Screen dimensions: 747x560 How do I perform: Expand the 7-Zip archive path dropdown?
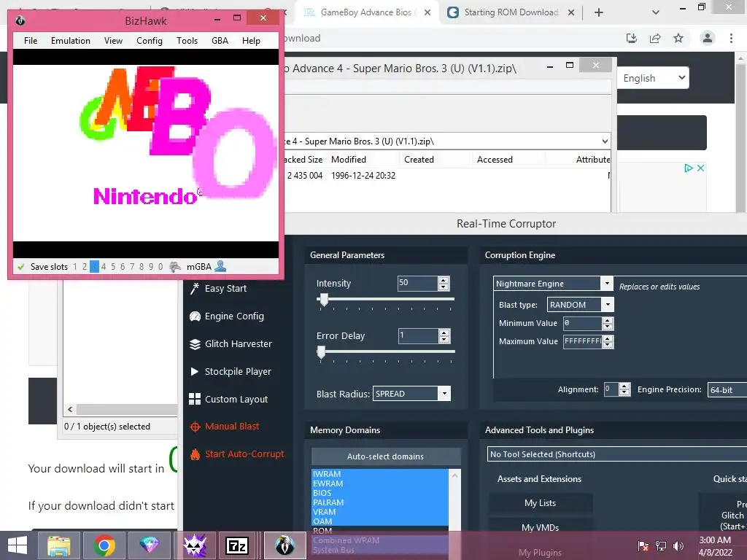605,141
